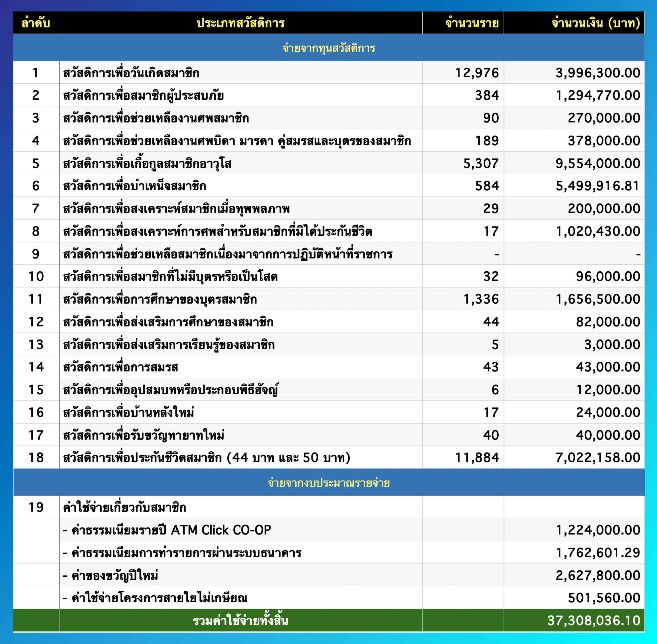Select the จ่ายจากงบประมาณรายจ่าย section banner
The height and width of the screenshot is (644, 657).
tap(328, 483)
